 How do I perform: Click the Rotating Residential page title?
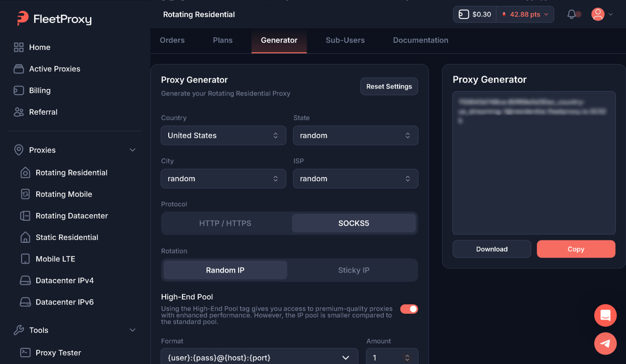click(199, 15)
